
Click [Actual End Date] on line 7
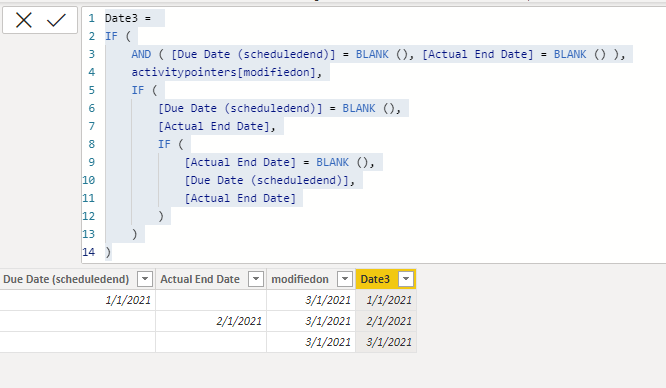tap(214, 126)
